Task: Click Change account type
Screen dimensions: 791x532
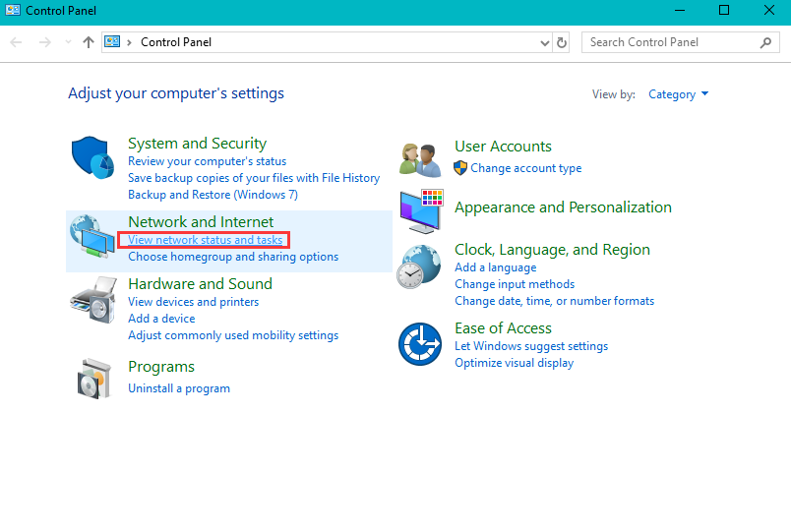Action: [526, 168]
